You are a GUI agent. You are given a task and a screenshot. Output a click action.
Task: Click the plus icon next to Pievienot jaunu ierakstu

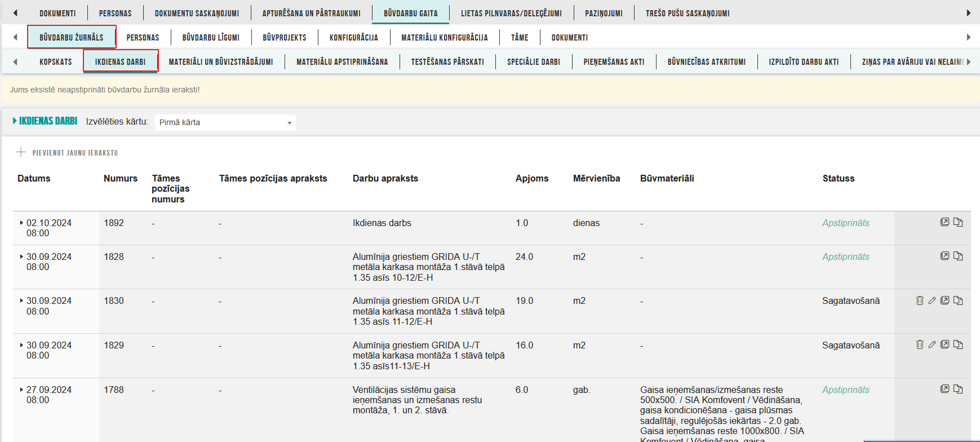click(x=21, y=152)
